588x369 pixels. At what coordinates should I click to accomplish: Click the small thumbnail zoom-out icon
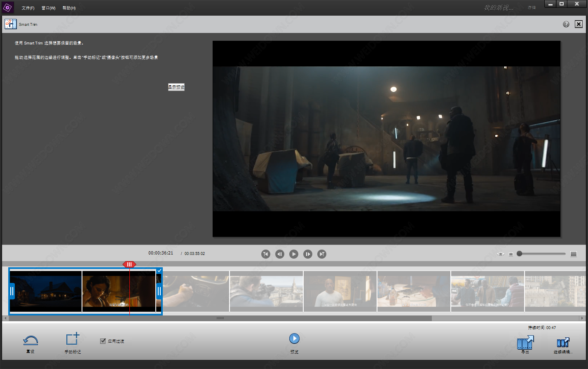pyautogui.click(x=511, y=254)
